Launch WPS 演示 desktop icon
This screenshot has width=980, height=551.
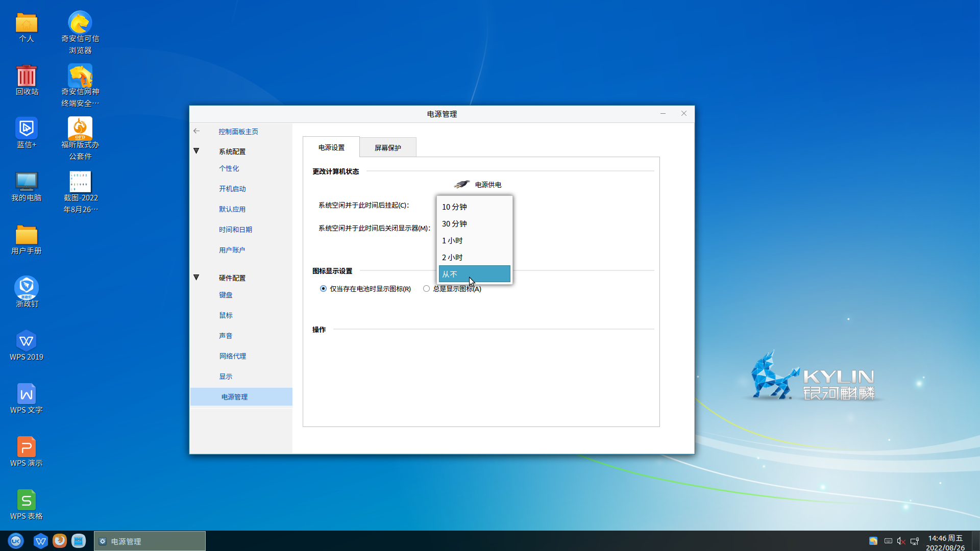click(x=27, y=447)
